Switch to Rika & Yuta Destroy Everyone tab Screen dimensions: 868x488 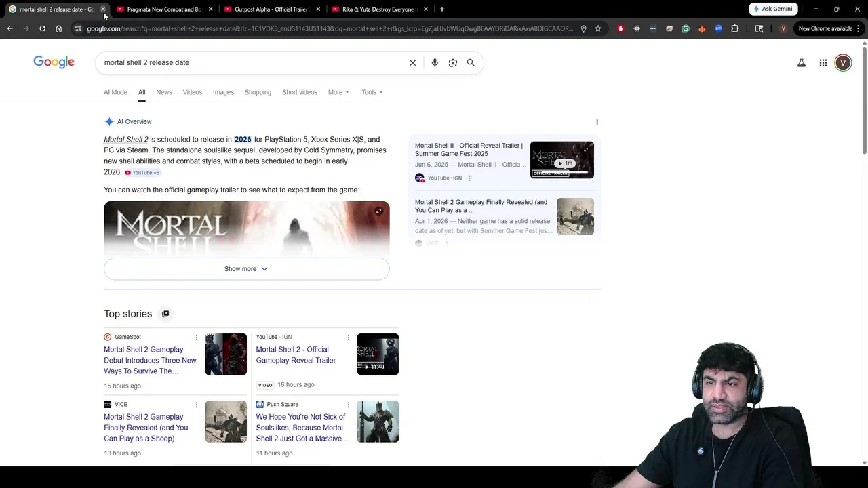tap(378, 9)
